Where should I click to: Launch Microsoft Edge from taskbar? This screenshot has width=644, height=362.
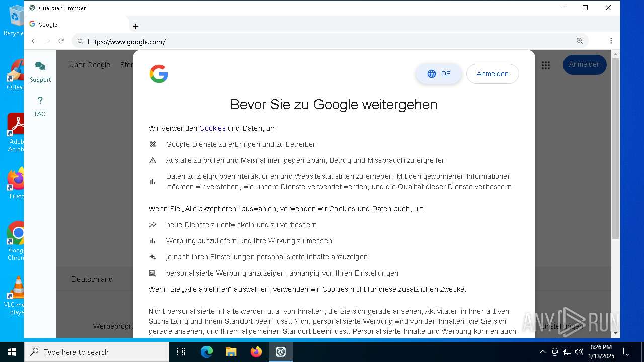point(207,352)
